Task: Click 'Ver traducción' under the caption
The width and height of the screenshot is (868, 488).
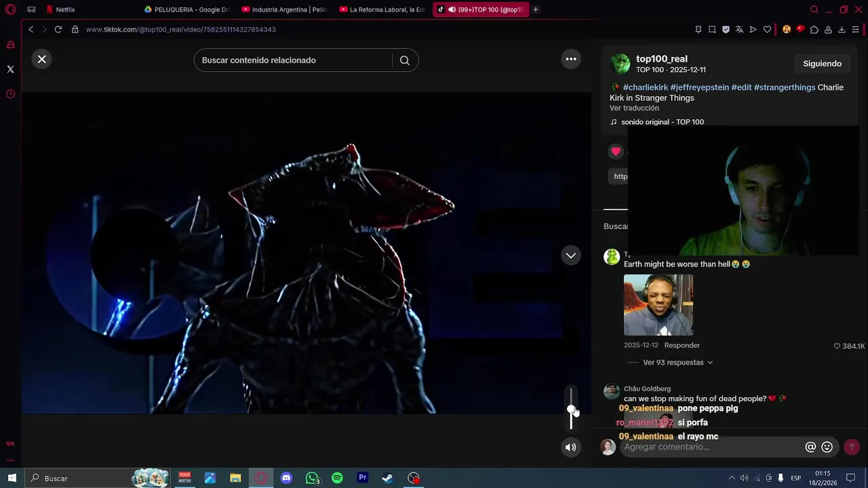Action: pos(634,108)
